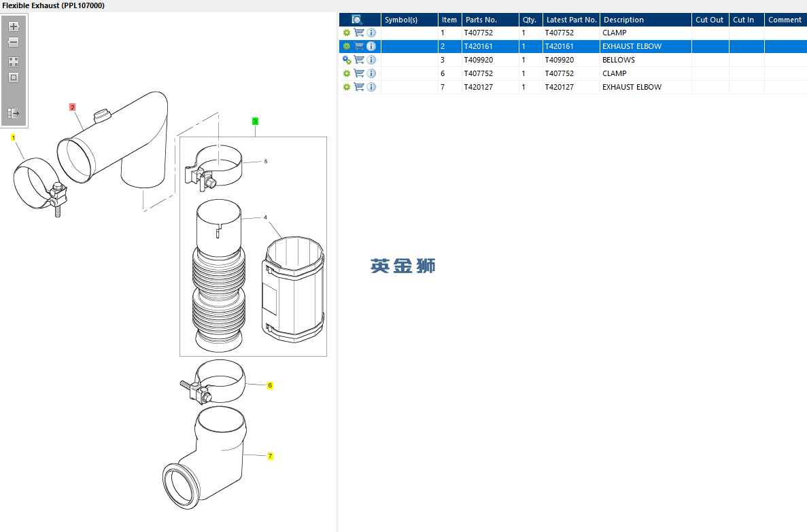Sort by the Description column header
807x532 pixels.
645,20
